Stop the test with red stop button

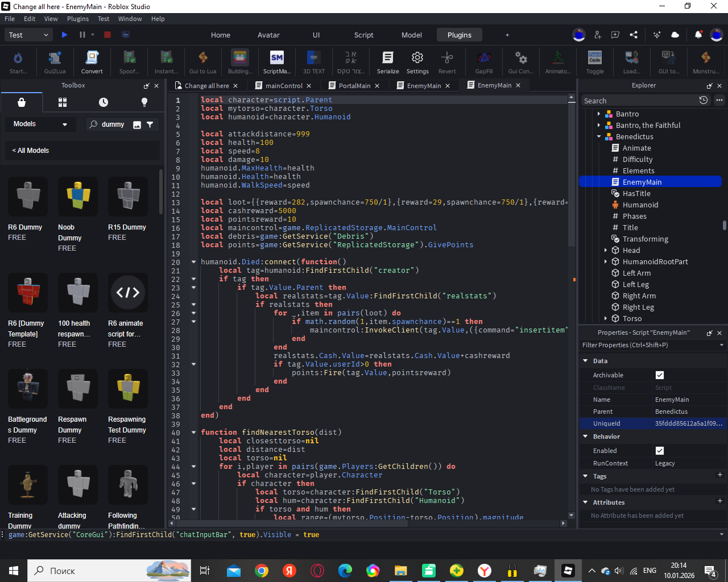click(x=107, y=35)
